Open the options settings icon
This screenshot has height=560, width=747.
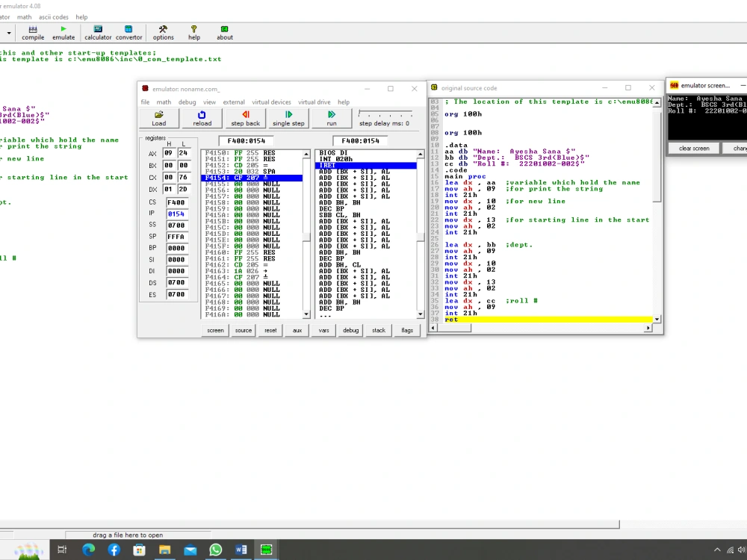[x=163, y=33]
